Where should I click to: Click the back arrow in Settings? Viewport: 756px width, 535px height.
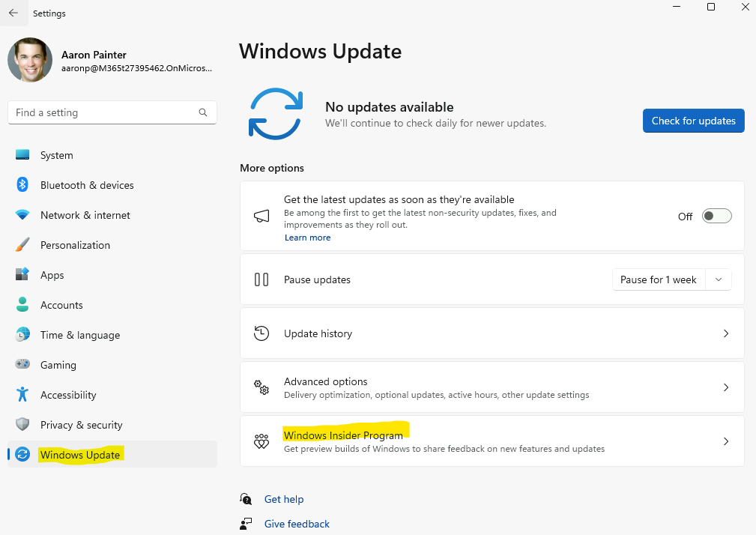(x=13, y=13)
